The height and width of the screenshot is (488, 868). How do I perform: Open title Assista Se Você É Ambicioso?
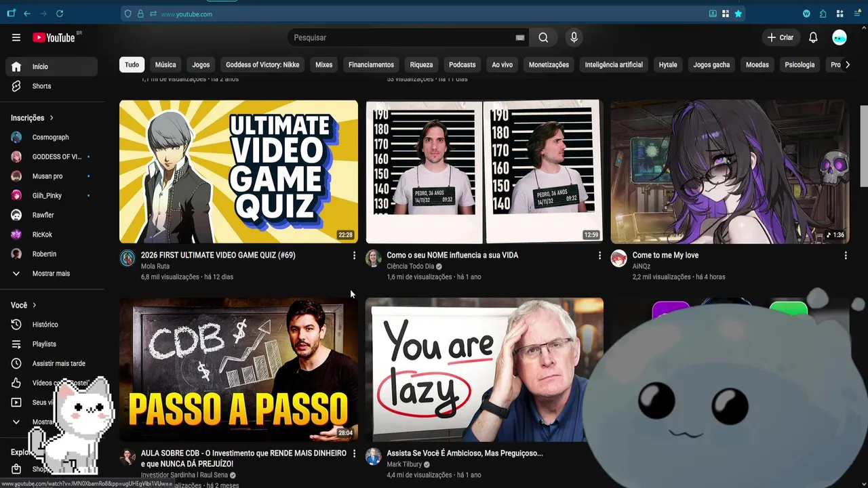tap(465, 453)
